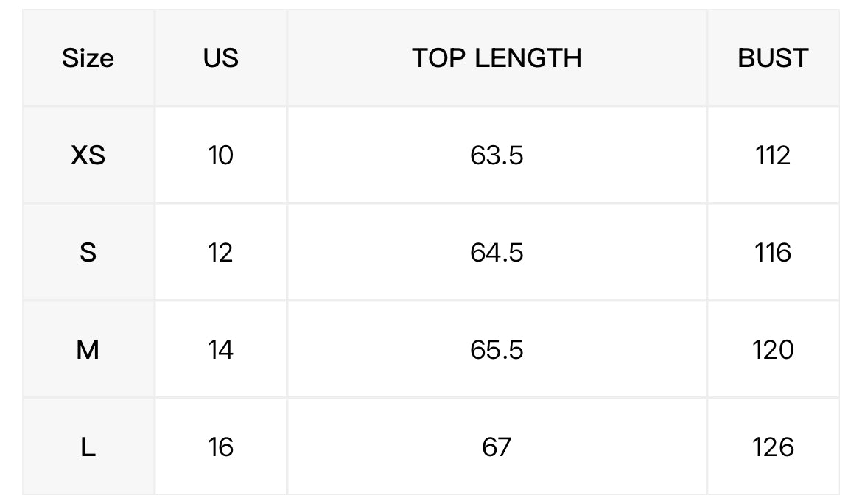This screenshot has height=504, width=862.
Task: Click the 116 bust value
Action: pyautogui.click(x=773, y=252)
